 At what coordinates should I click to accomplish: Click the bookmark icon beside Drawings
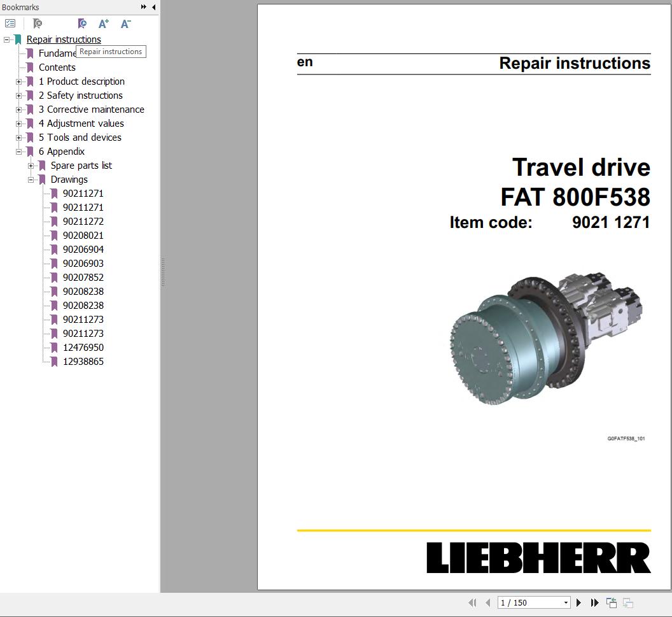pos(42,179)
